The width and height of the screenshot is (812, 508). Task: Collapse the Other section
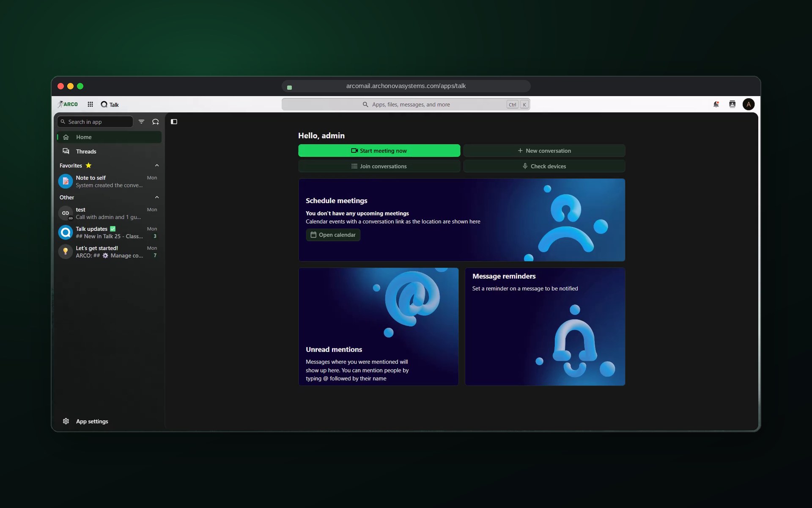[157, 197]
